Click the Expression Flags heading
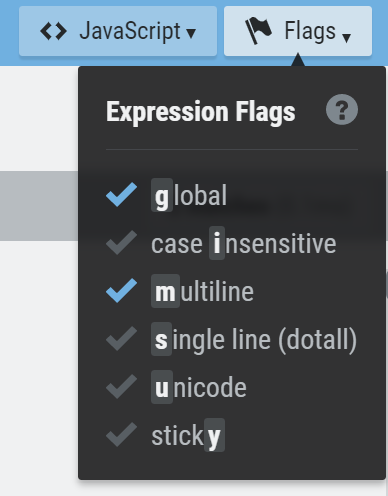 tap(201, 112)
